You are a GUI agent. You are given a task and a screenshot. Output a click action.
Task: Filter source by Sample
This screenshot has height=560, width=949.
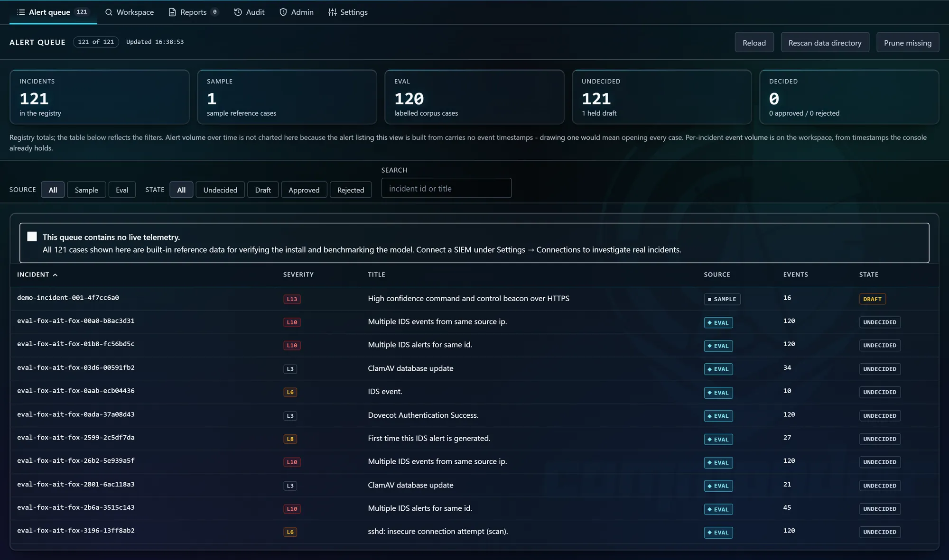(x=86, y=190)
